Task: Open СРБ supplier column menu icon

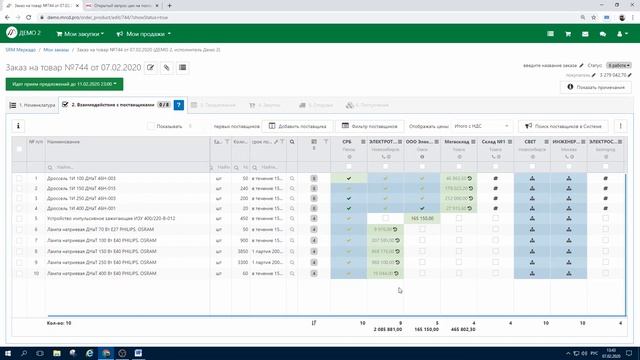Action: coord(363,142)
